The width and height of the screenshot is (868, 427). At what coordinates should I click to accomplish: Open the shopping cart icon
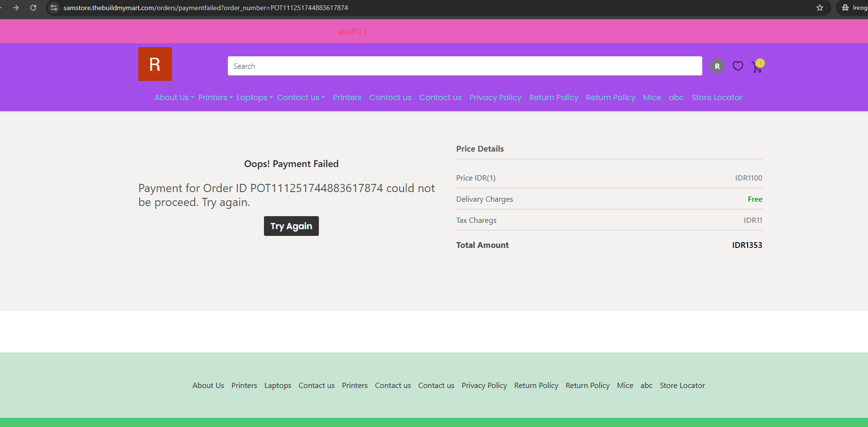pyautogui.click(x=757, y=67)
